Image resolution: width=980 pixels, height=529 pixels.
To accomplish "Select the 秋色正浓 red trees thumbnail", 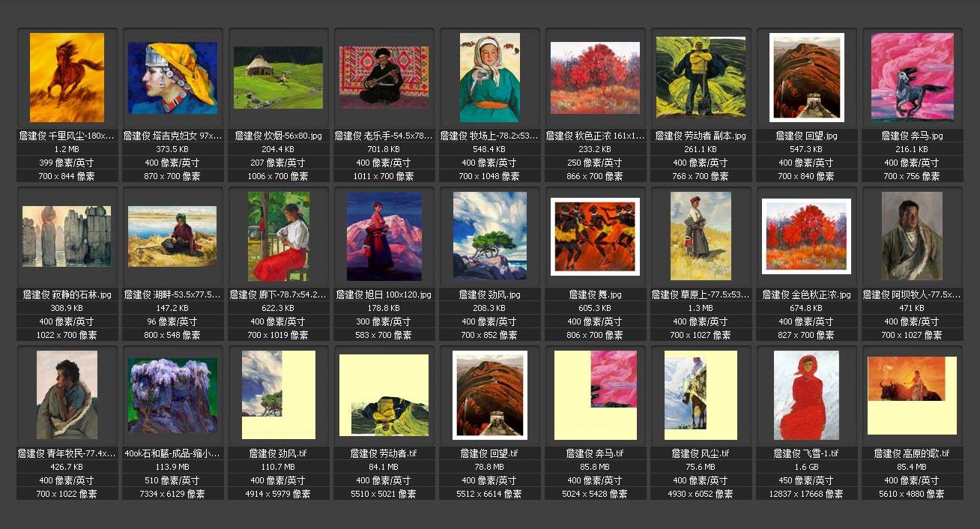I will 595,78.
